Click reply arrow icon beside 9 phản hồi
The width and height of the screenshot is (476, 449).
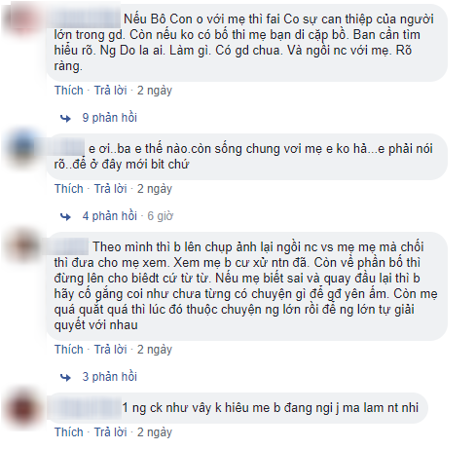(66, 119)
